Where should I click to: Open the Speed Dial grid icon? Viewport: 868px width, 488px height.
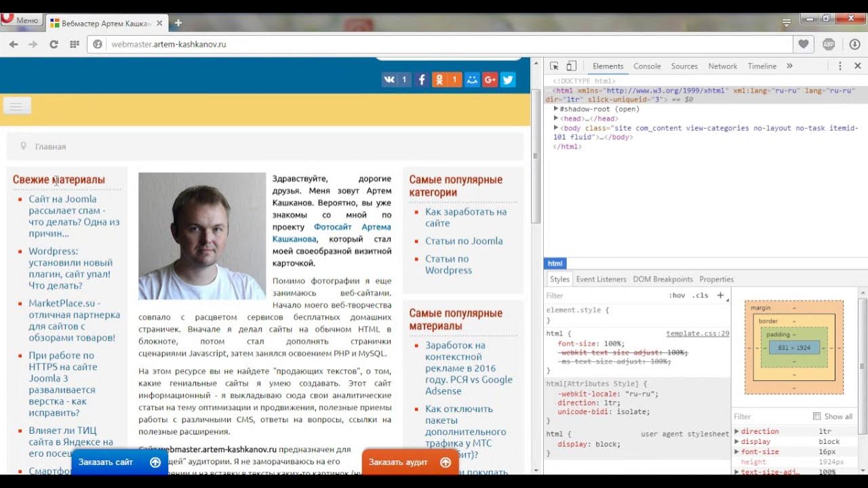click(74, 44)
